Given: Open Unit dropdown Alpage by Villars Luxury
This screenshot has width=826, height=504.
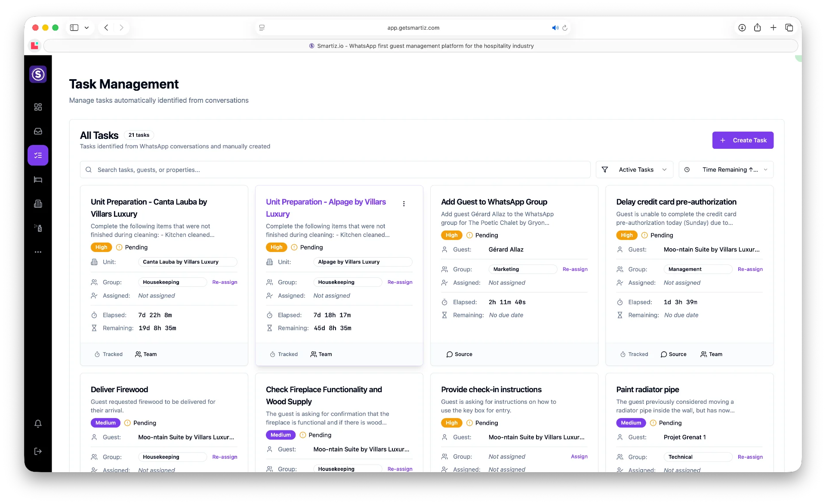Looking at the screenshot, I should tap(363, 262).
